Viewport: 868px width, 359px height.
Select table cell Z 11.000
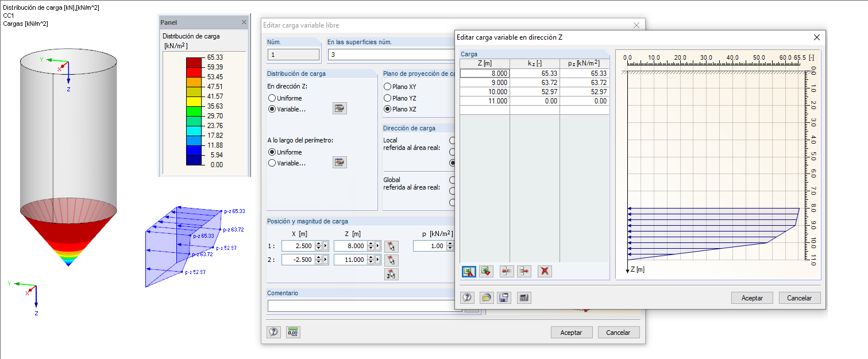click(485, 101)
